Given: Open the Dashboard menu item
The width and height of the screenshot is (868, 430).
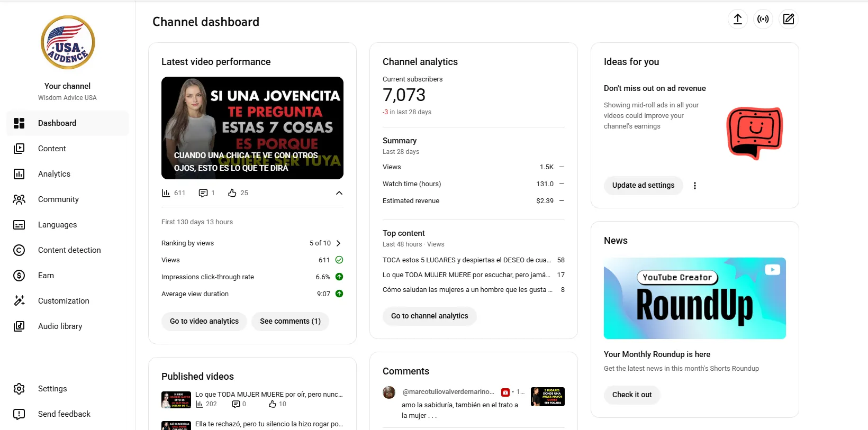Looking at the screenshot, I should (68, 123).
